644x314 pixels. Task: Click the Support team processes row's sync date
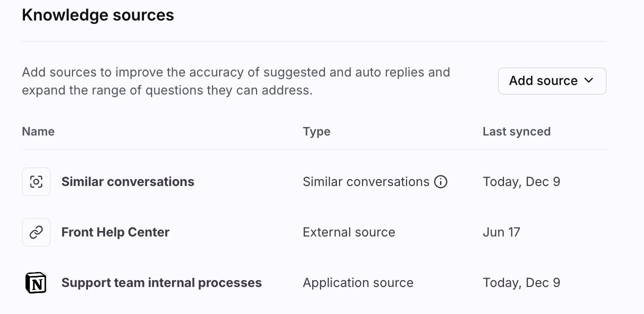click(x=521, y=282)
